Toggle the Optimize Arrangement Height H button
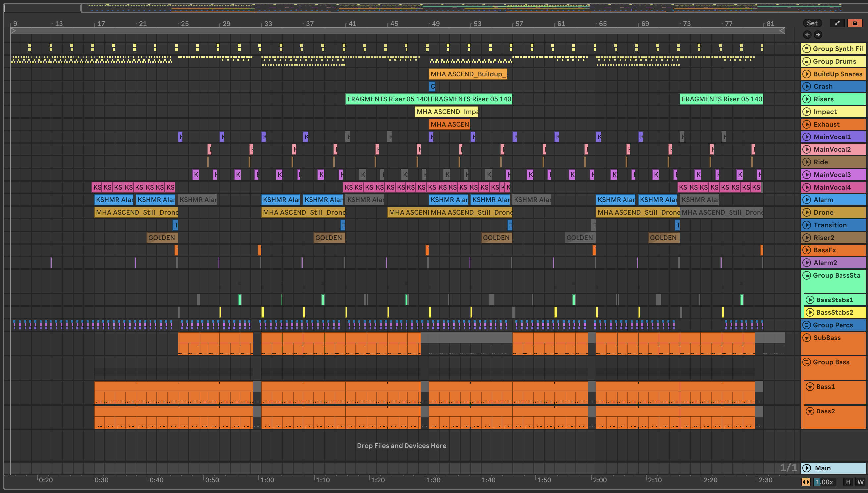This screenshot has height=493, width=868. 848,482
